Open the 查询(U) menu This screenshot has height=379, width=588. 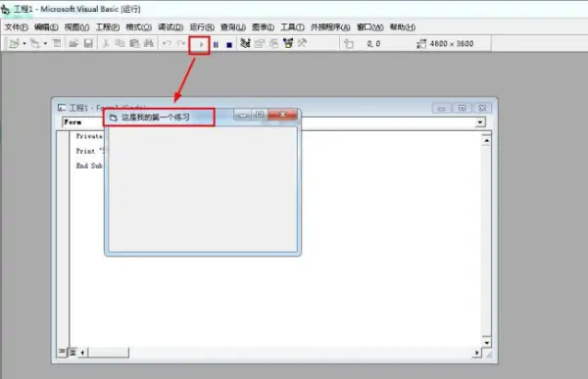click(x=233, y=27)
